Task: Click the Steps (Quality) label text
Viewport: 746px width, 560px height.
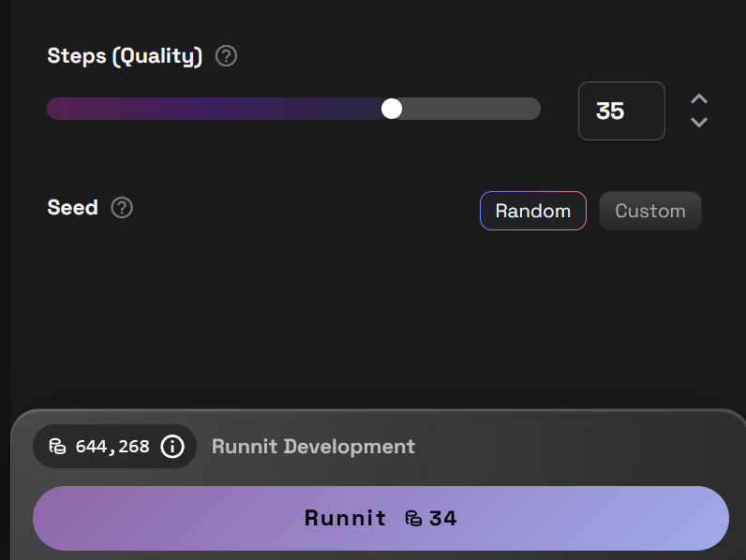Action: tap(125, 56)
